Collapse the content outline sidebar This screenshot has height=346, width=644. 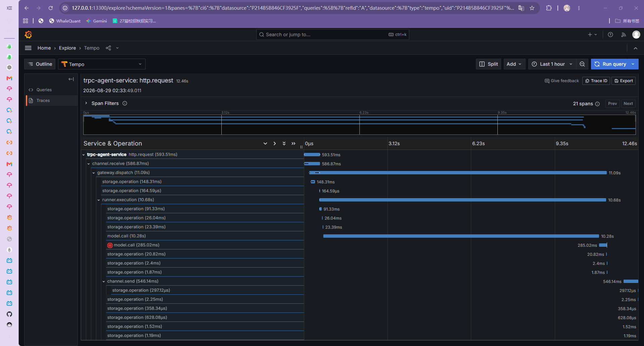click(71, 79)
